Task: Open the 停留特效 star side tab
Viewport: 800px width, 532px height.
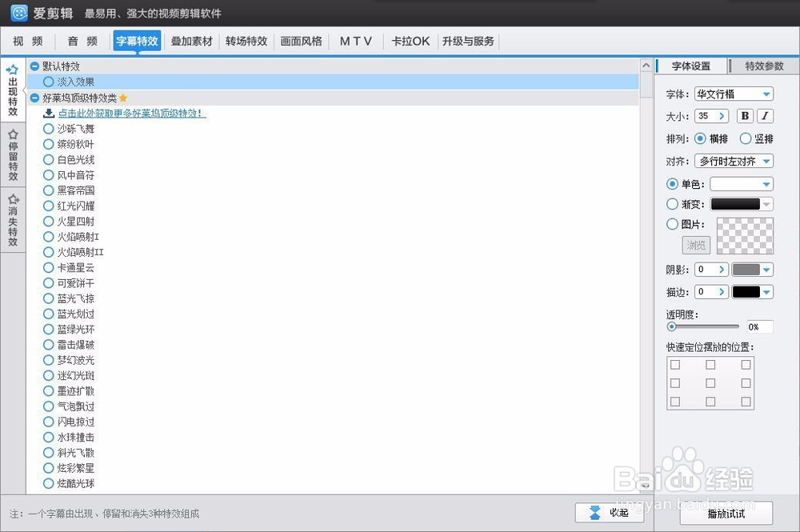Action: pos(13,155)
